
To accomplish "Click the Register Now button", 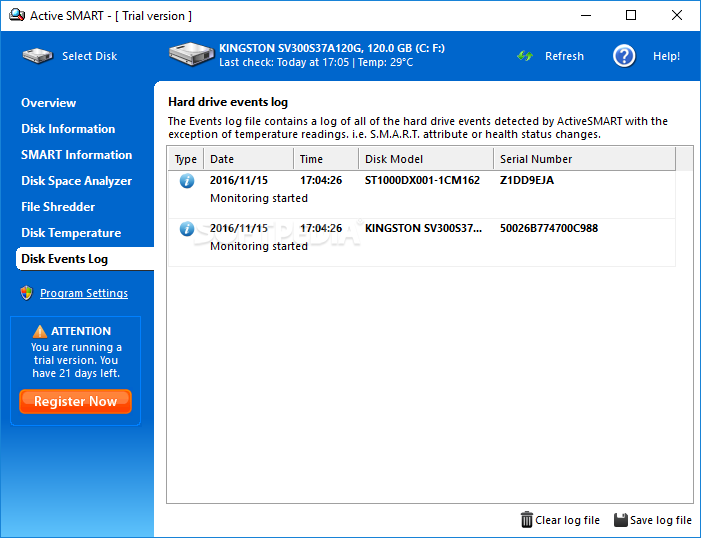I will 76,401.
